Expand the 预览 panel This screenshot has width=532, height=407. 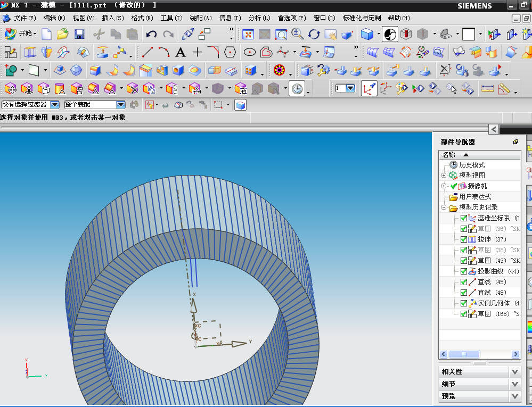tap(514, 396)
